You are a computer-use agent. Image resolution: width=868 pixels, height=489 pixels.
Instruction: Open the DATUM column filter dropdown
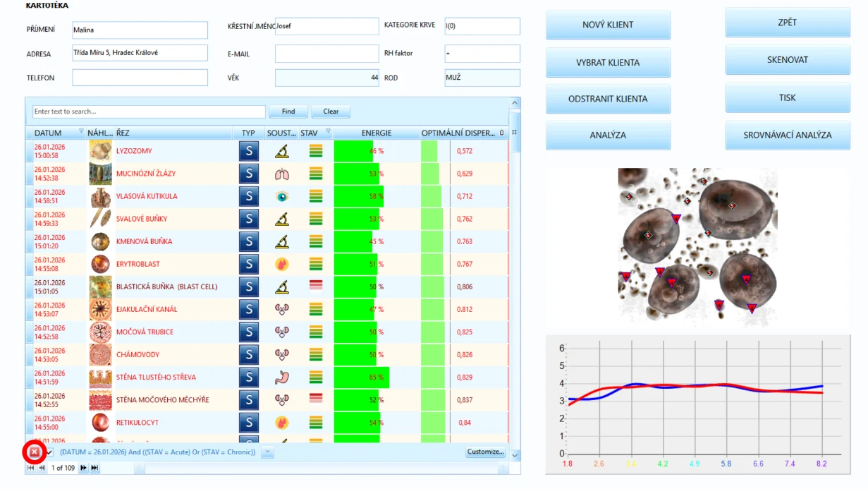(81, 131)
